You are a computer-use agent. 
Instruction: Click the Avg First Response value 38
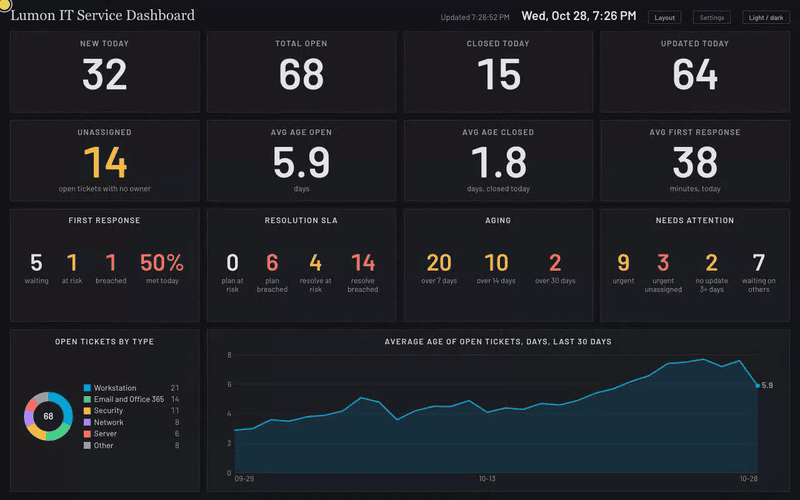click(695, 163)
